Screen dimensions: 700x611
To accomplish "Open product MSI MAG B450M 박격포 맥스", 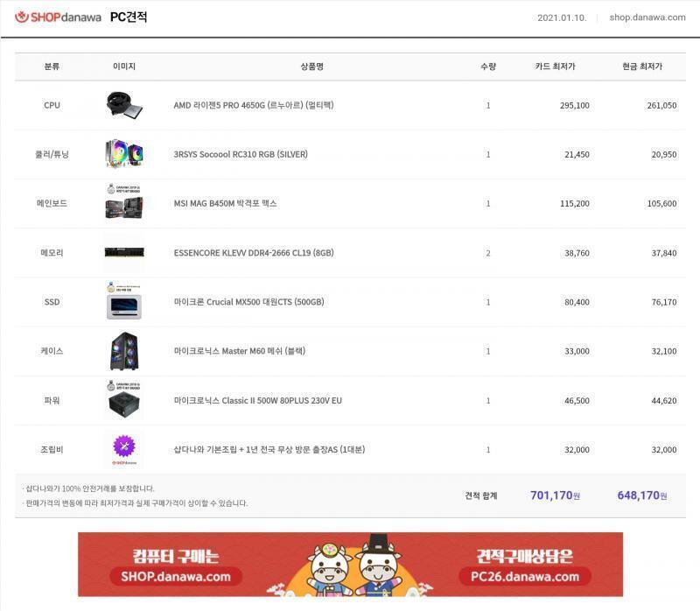I will 225,204.
